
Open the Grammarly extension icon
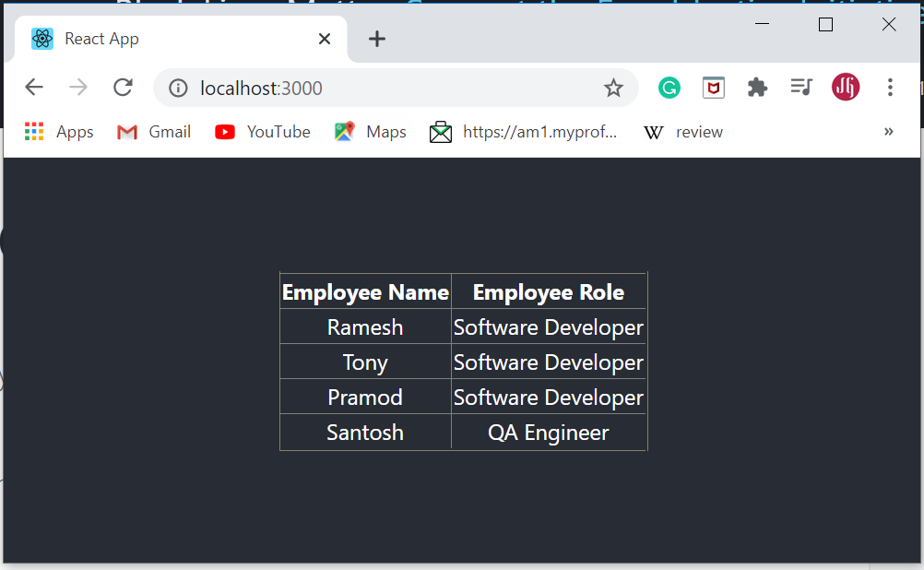tap(669, 88)
